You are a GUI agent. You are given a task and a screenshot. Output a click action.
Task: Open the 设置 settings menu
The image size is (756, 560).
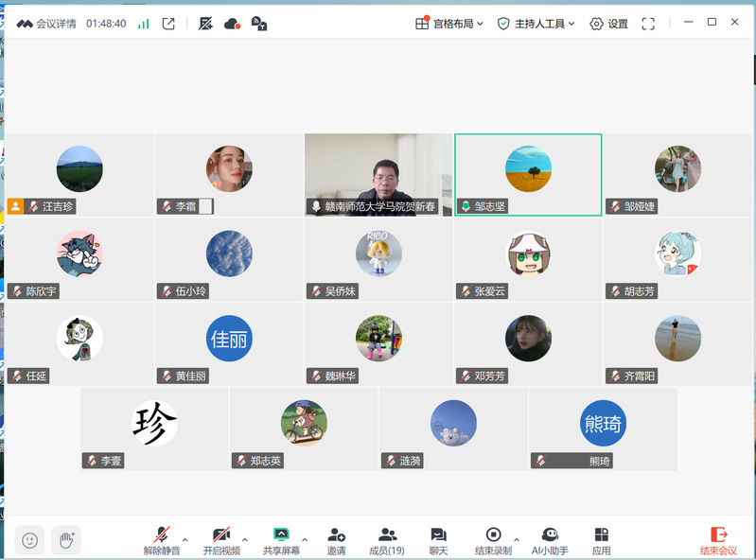click(608, 24)
